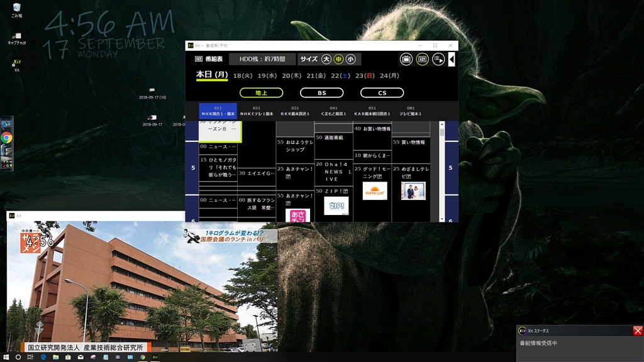This screenshot has width=644, height=362.
Task: Click the Xit TV video window
Action: (142, 286)
